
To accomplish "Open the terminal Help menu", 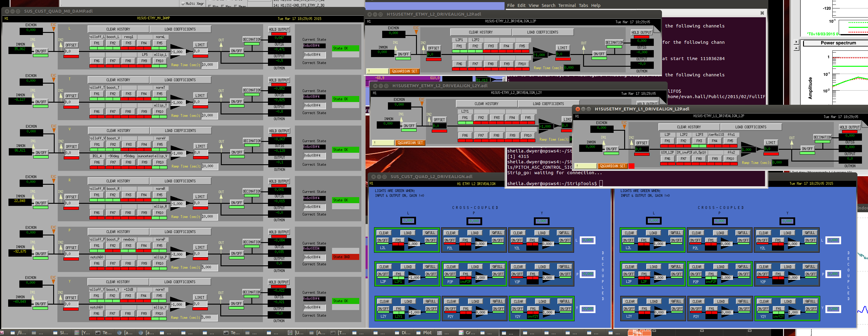I will 596,5.
